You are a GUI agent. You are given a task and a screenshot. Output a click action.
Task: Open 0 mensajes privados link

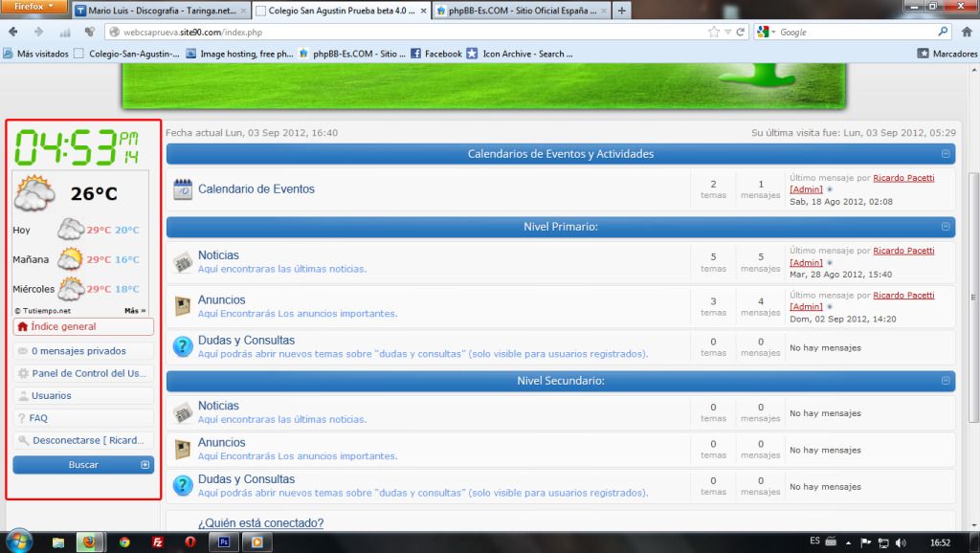coord(78,351)
